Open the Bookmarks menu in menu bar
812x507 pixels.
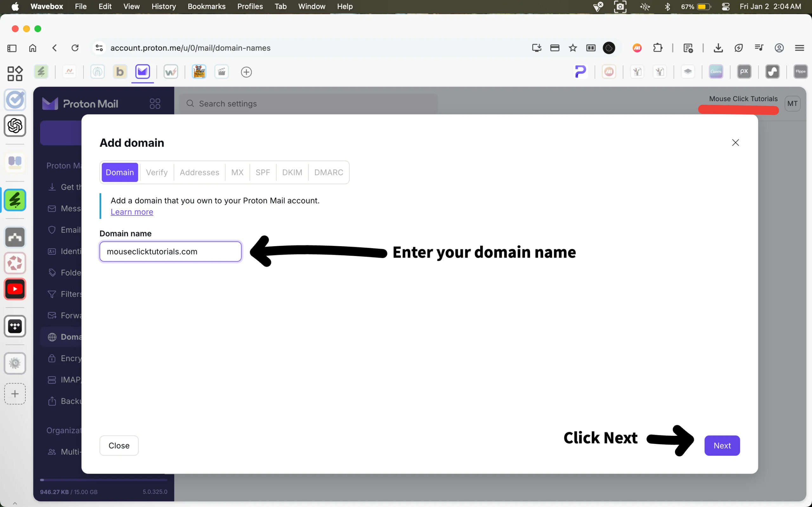(206, 6)
